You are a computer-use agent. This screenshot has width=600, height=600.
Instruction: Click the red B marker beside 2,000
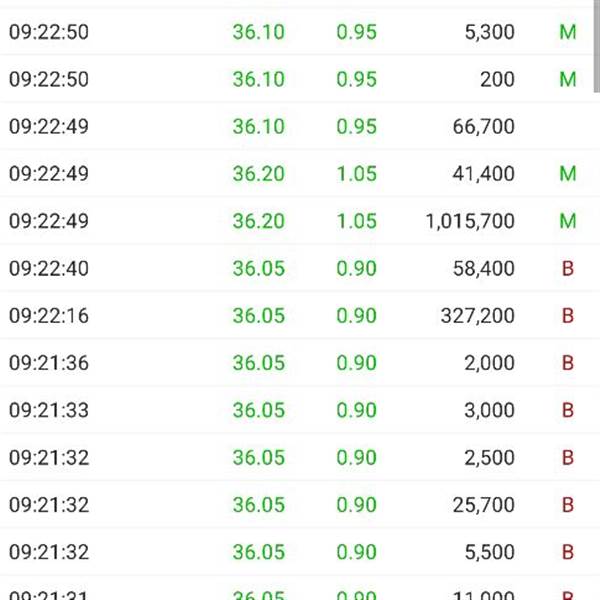pos(568,363)
